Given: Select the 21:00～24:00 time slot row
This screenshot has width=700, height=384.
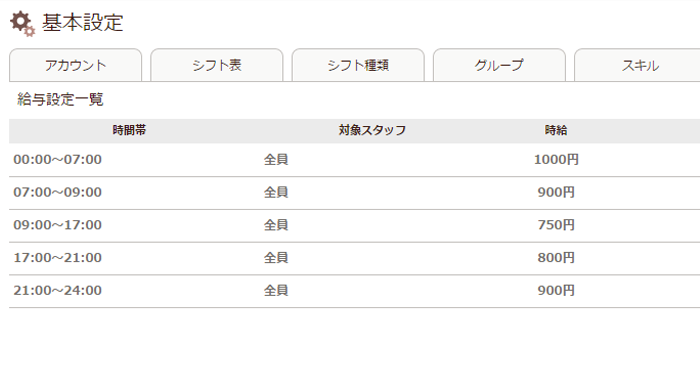Looking at the screenshot, I should point(354,291).
